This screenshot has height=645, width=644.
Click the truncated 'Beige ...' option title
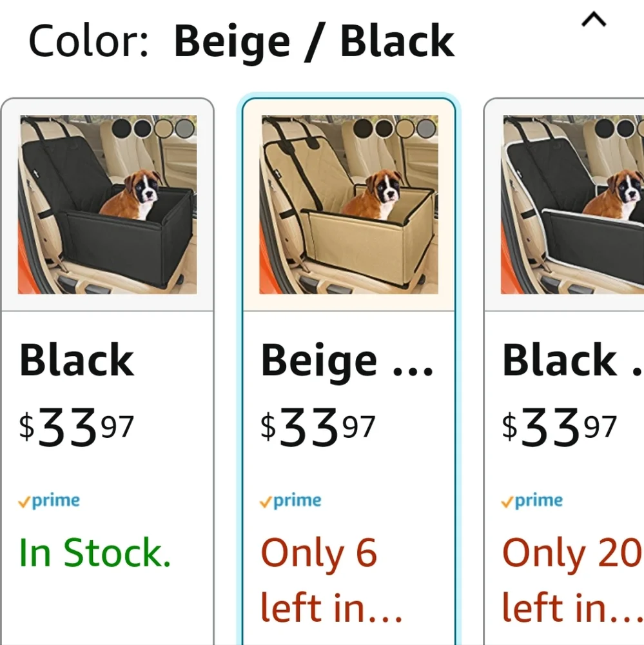click(x=347, y=361)
